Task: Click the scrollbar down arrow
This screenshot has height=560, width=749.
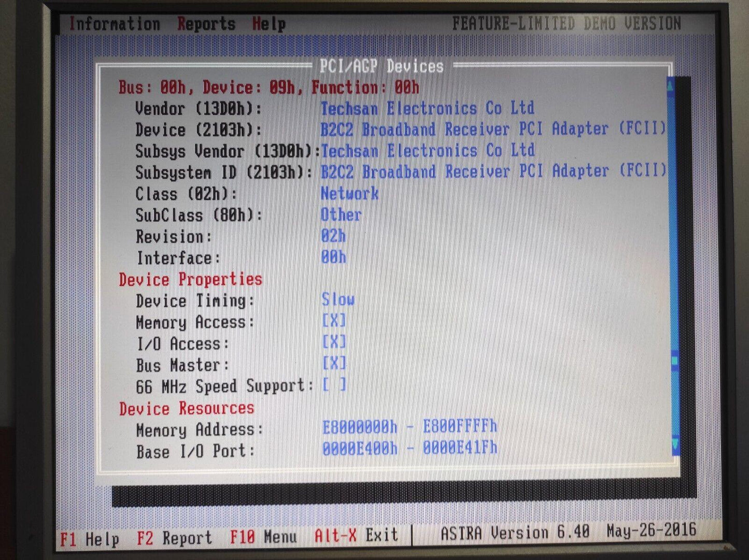Action: pyautogui.click(x=675, y=444)
